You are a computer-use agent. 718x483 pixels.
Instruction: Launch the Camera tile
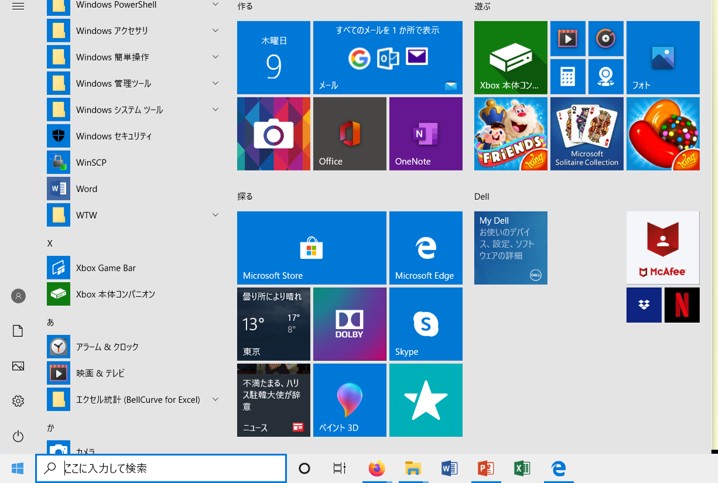tap(273, 134)
